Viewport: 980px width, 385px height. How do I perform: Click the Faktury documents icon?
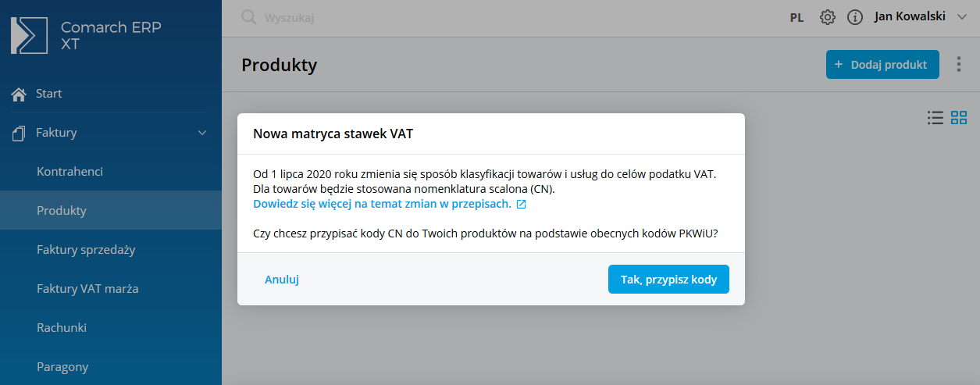click(x=19, y=133)
